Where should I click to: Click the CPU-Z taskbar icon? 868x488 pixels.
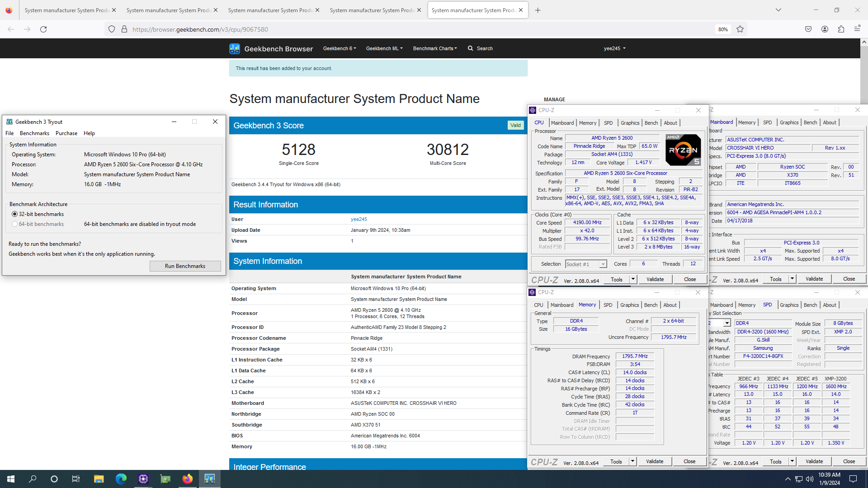pos(143,479)
